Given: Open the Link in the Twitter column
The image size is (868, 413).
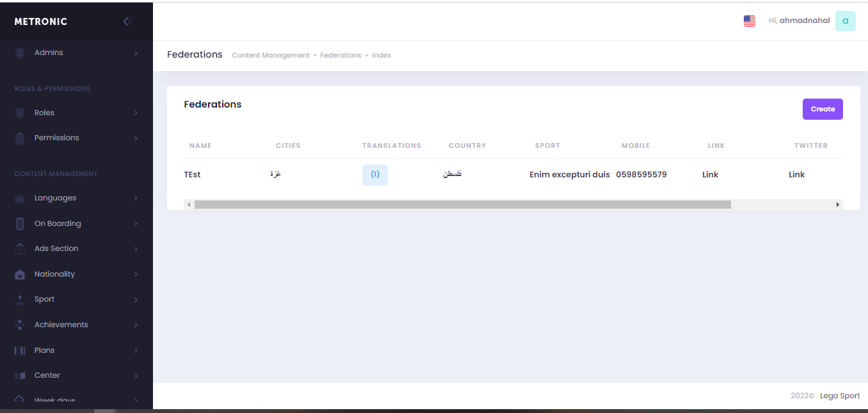Looking at the screenshot, I should [796, 175].
